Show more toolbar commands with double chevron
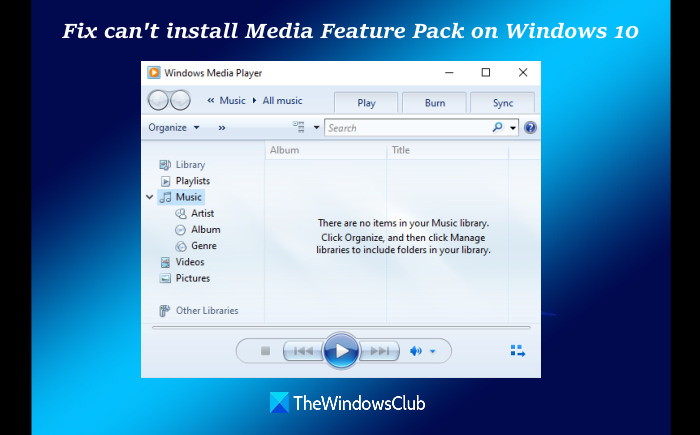This screenshot has height=435, width=700. (222, 128)
